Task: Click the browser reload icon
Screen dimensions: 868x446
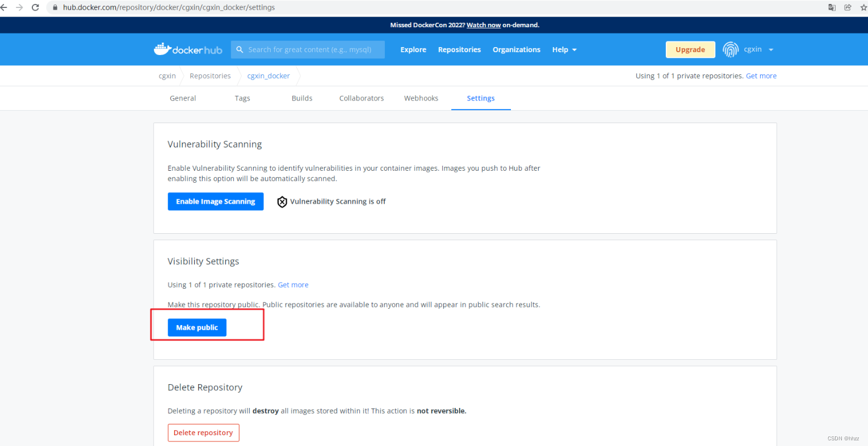Action: pos(35,7)
